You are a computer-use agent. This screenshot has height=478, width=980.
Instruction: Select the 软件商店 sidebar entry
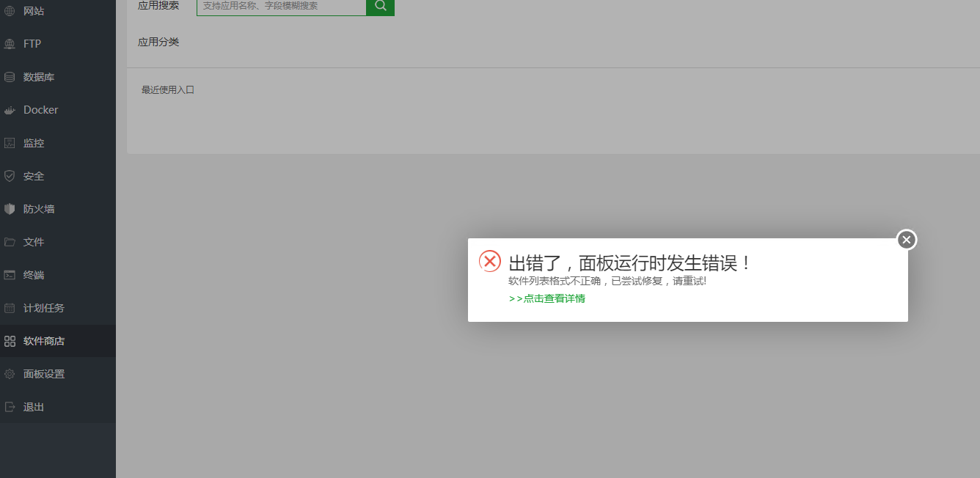pos(43,340)
